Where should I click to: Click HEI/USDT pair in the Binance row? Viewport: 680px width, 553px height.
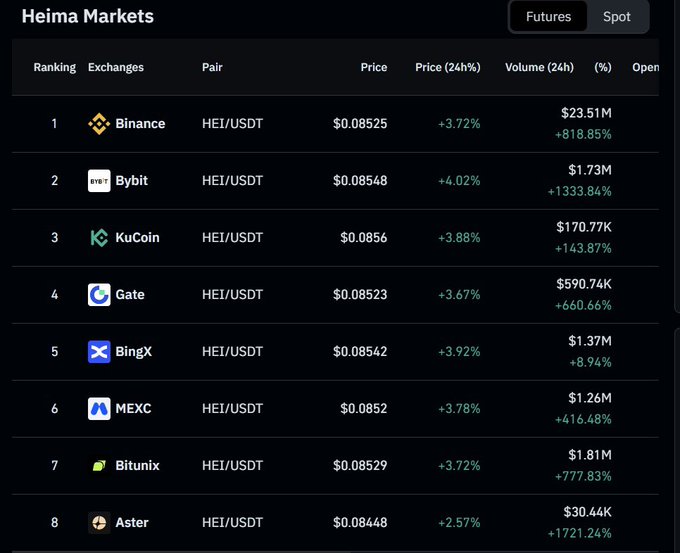(x=232, y=124)
